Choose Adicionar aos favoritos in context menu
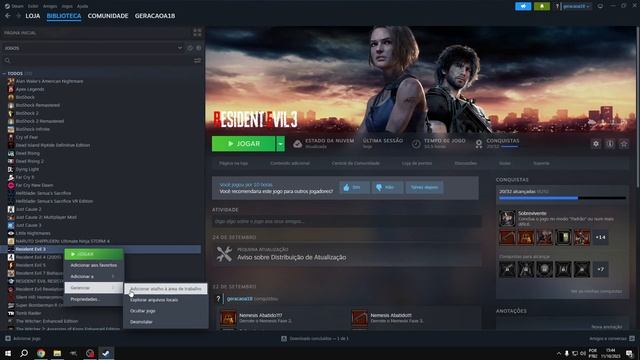This screenshot has height=360, width=640. [x=94, y=265]
